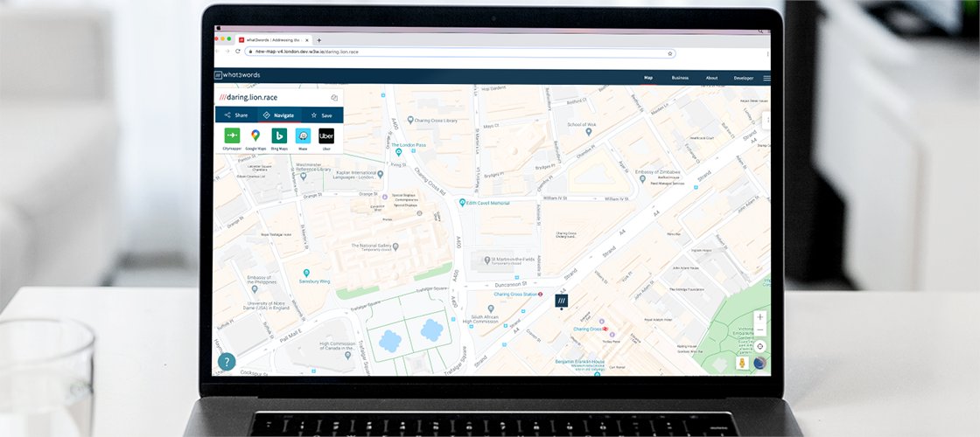Viewport: 980px width, 437px height.
Task: Open location in Google Maps
Action: (x=255, y=136)
